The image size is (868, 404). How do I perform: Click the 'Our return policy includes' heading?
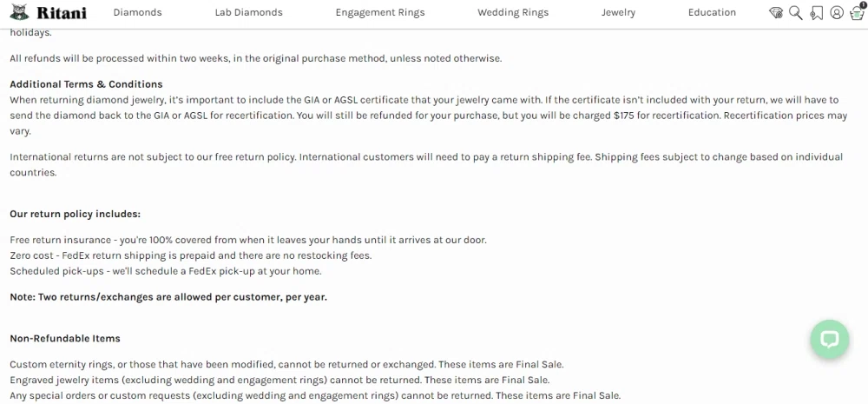point(75,214)
